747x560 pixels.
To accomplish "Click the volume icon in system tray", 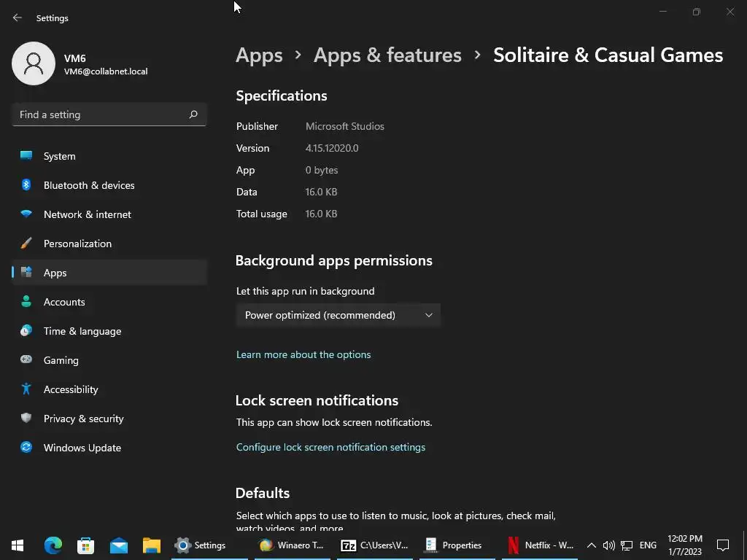I will pos(608,545).
